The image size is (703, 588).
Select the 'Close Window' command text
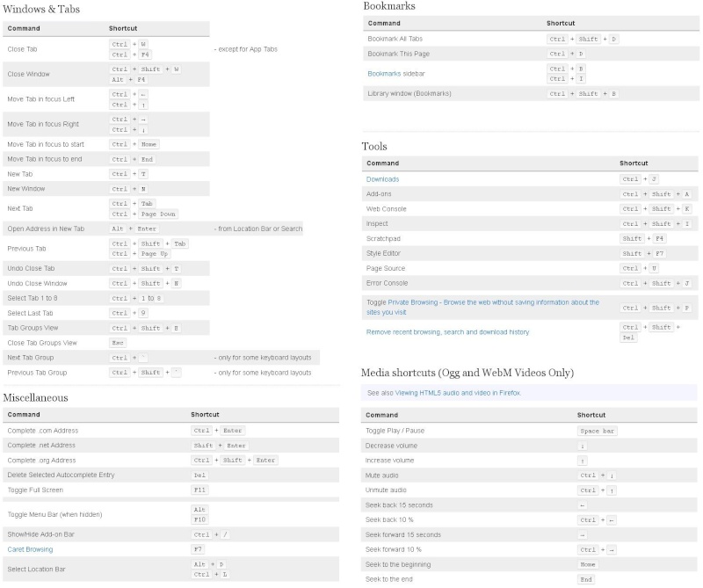click(x=28, y=74)
